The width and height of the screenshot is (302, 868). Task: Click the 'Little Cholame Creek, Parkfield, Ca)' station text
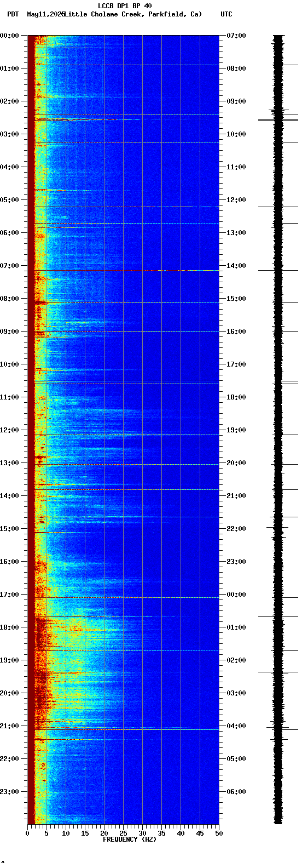pyautogui.click(x=132, y=14)
